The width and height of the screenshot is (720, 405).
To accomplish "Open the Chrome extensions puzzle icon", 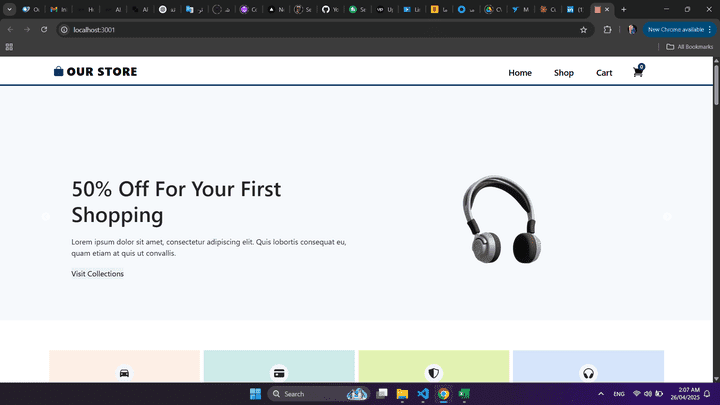I will (x=608, y=30).
